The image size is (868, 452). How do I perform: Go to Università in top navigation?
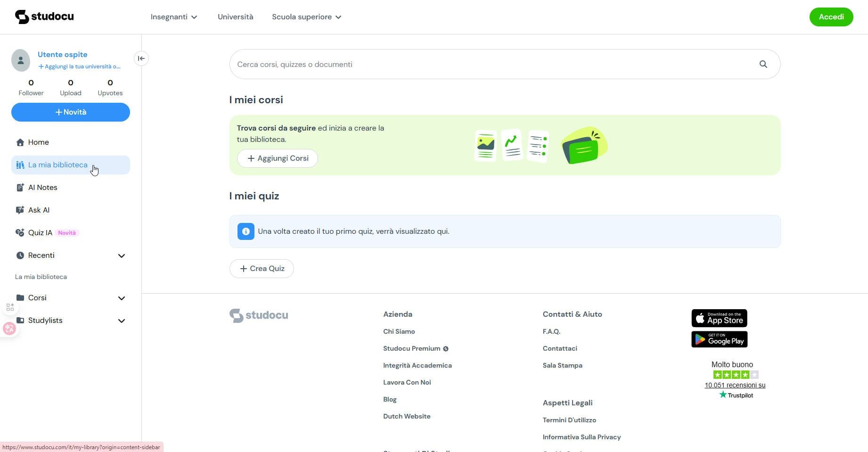tap(235, 17)
